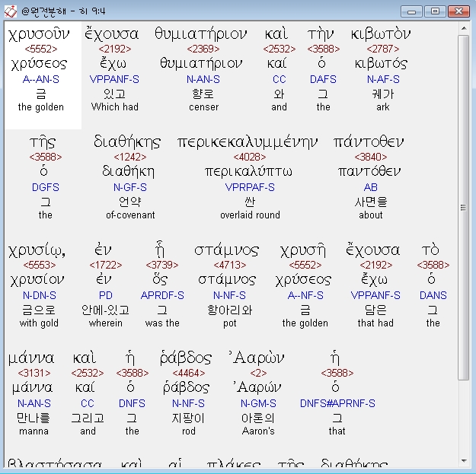Click parsing code VPRPAF-S

tap(250, 187)
